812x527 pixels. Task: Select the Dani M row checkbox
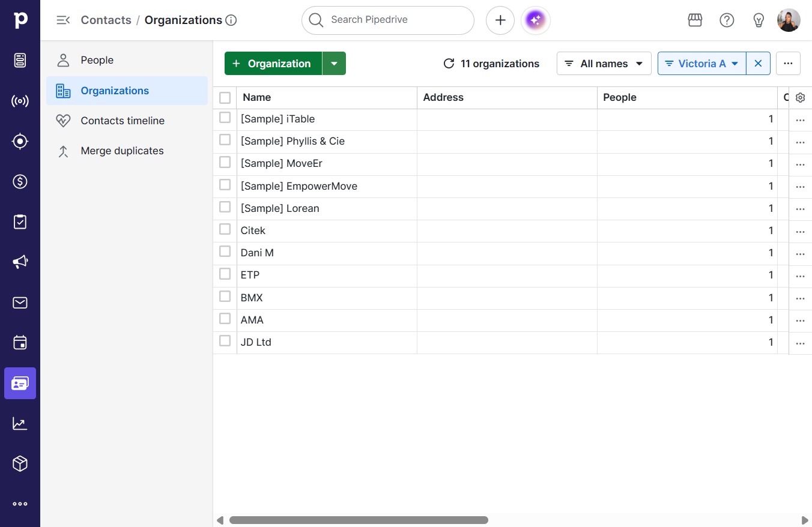pyautogui.click(x=225, y=251)
